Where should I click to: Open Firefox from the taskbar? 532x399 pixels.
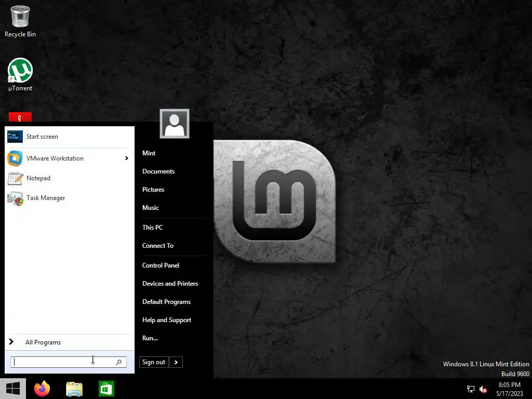[x=42, y=389]
